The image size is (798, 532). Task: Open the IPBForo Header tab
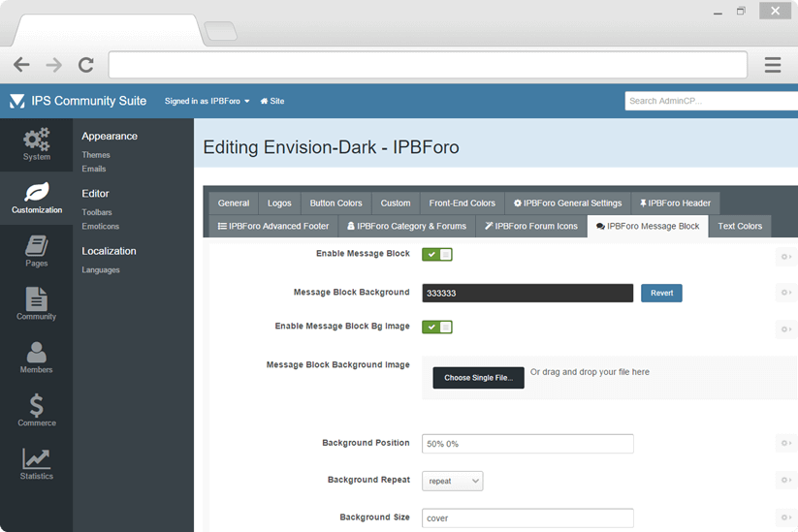point(675,203)
